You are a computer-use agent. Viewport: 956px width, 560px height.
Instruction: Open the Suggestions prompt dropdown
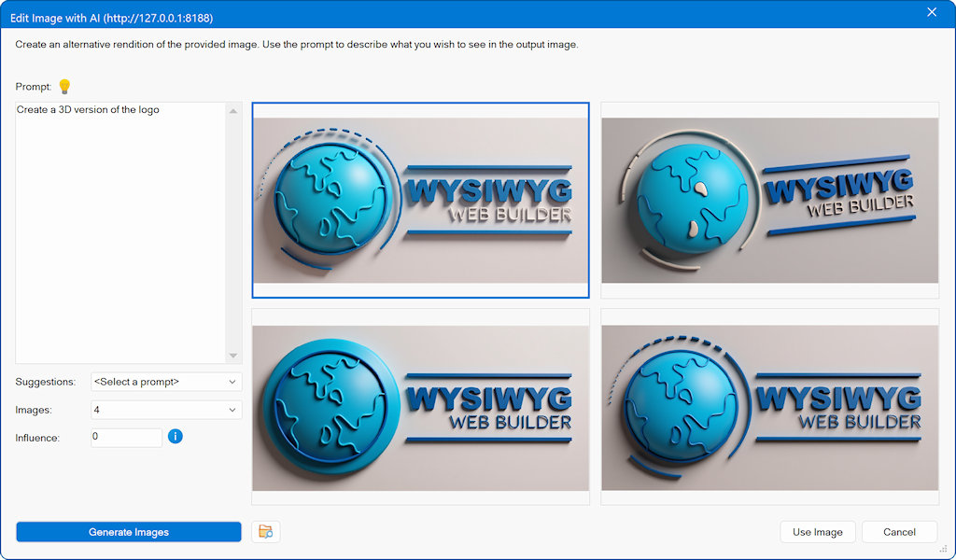tap(166, 382)
